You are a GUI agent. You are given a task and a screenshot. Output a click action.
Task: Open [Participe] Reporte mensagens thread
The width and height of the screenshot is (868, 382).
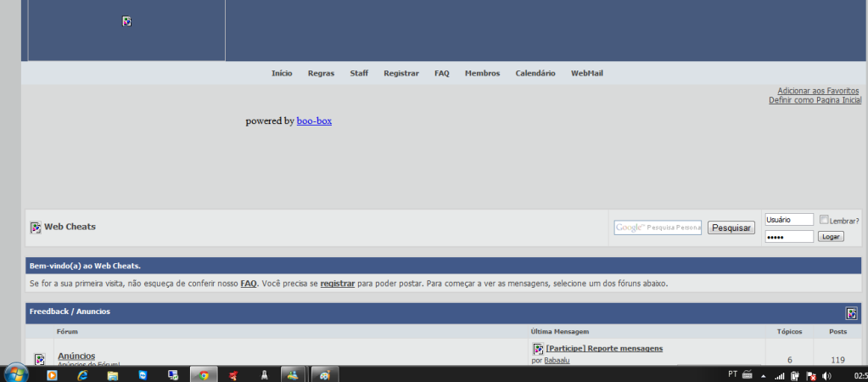point(604,348)
